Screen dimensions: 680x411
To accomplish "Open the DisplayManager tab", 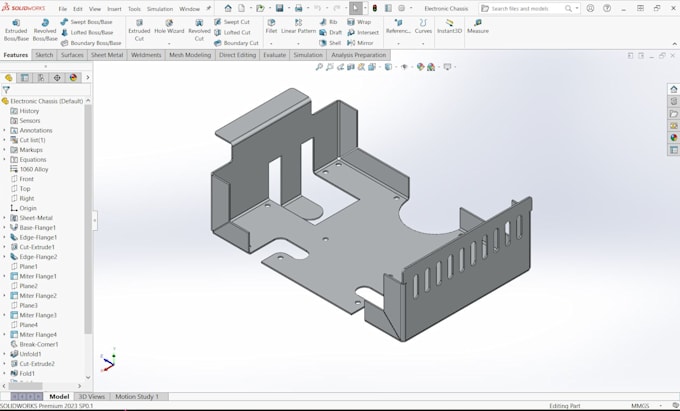I will click(x=73, y=78).
